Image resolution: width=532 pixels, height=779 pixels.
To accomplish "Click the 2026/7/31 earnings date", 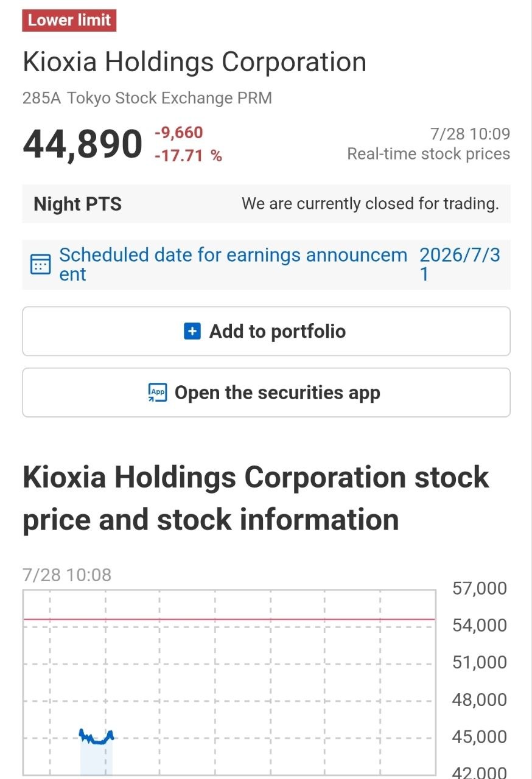I will (460, 264).
